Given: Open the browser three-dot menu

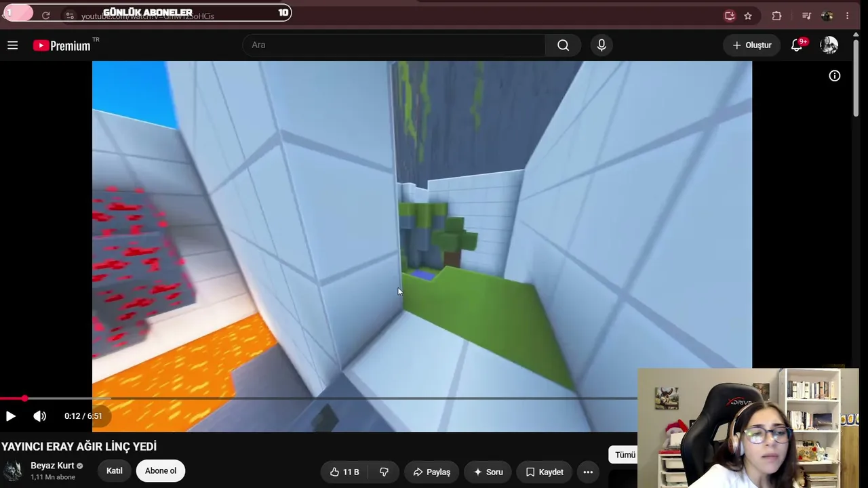Looking at the screenshot, I should (x=848, y=16).
